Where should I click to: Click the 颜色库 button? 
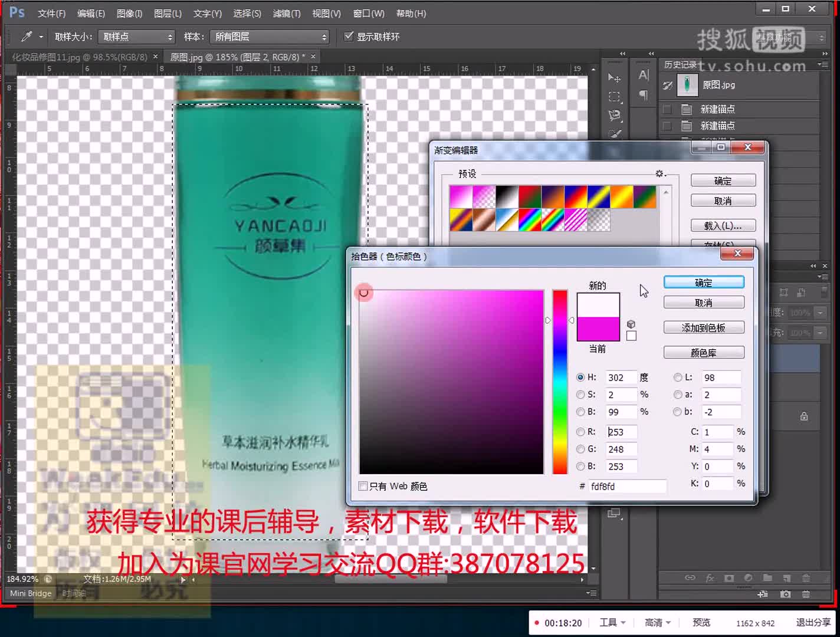(x=704, y=353)
